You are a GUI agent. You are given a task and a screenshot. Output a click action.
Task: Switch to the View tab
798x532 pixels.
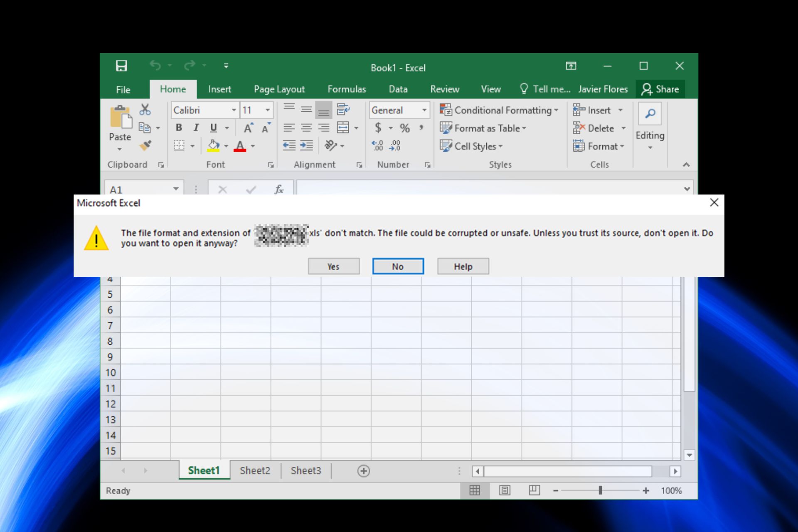pyautogui.click(x=491, y=89)
